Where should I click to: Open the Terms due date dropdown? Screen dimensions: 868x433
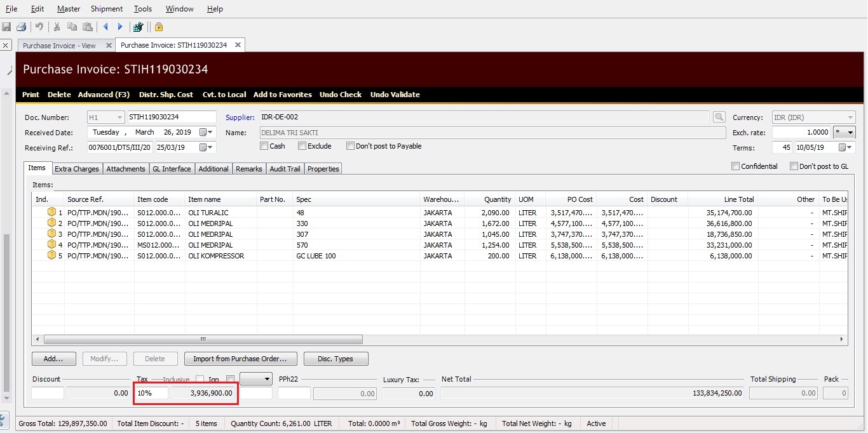pyautogui.click(x=846, y=147)
